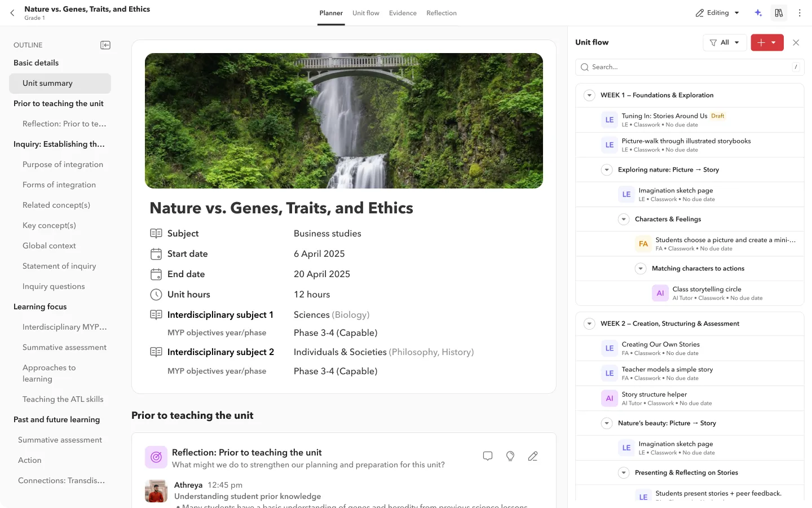Jump to Action in outline
Screen dimensions: 812x508
coord(30,460)
